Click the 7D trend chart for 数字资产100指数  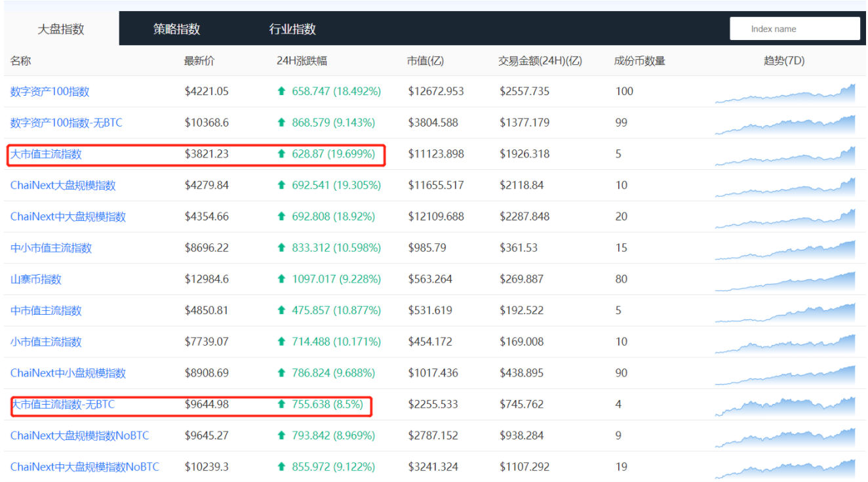coord(785,93)
